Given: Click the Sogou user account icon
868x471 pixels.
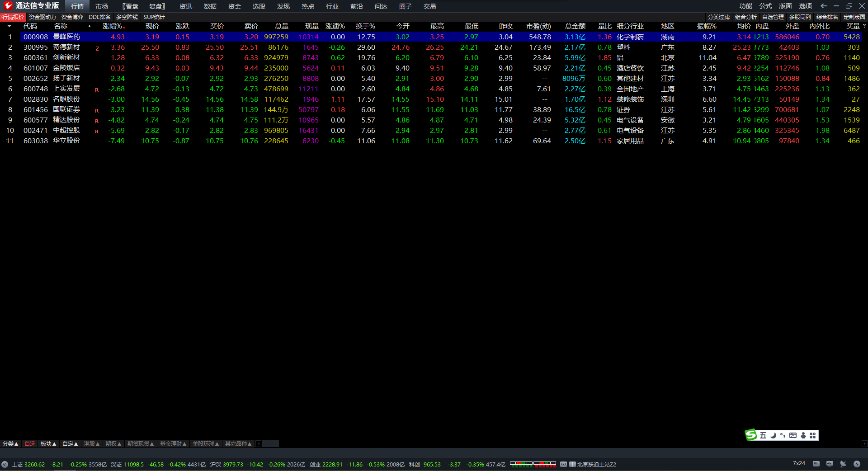Looking at the screenshot, I should tap(803, 435).
